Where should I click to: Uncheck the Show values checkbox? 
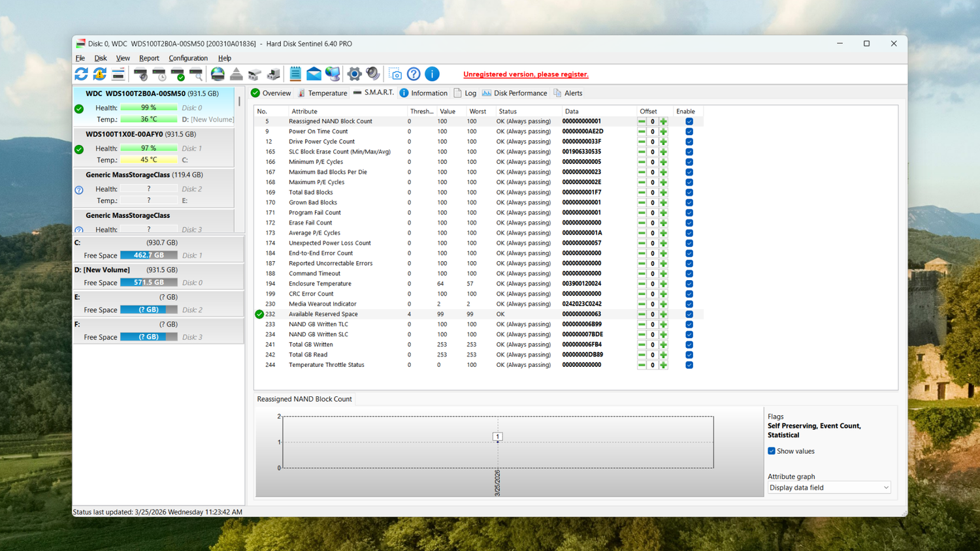[772, 451]
